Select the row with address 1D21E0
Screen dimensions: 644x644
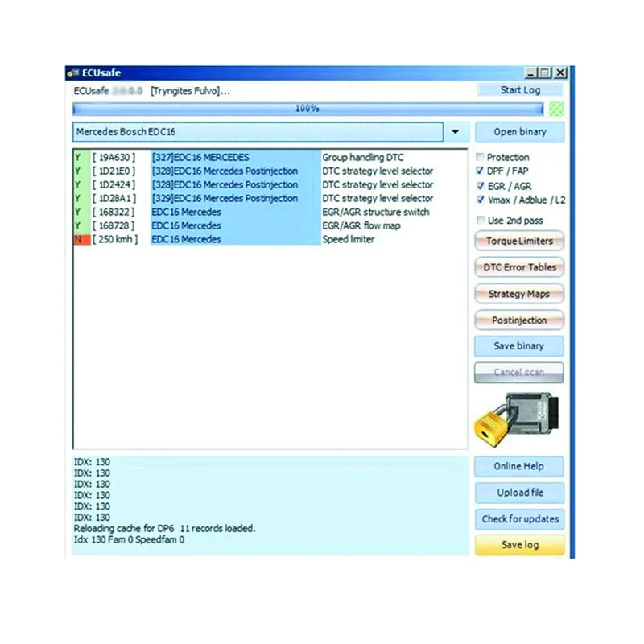(x=270, y=171)
